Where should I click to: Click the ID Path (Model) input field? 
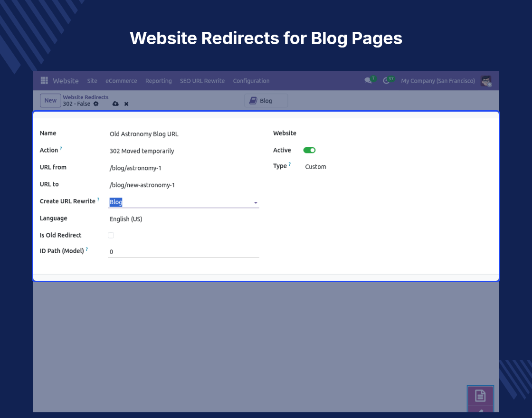(x=183, y=252)
